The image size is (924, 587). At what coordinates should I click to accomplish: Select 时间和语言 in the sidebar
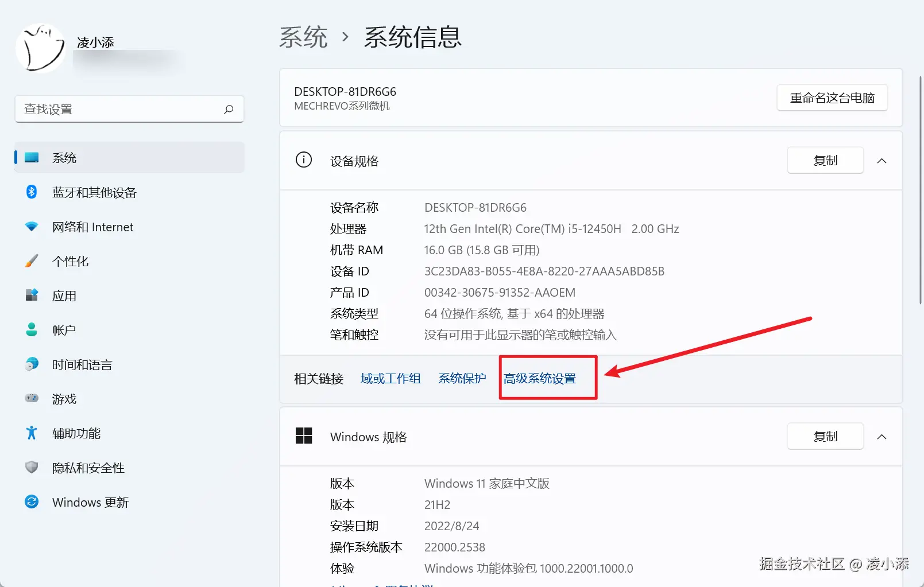pyautogui.click(x=130, y=364)
